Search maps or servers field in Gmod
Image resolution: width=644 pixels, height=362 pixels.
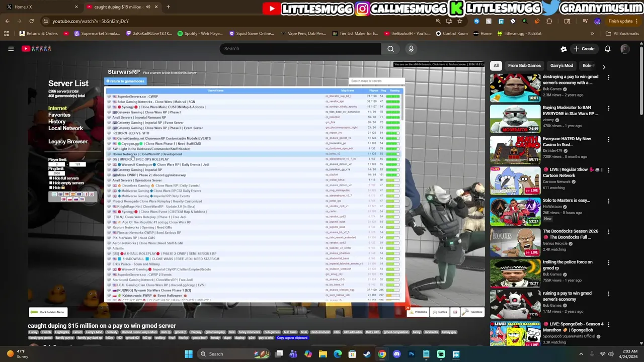[x=376, y=81]
